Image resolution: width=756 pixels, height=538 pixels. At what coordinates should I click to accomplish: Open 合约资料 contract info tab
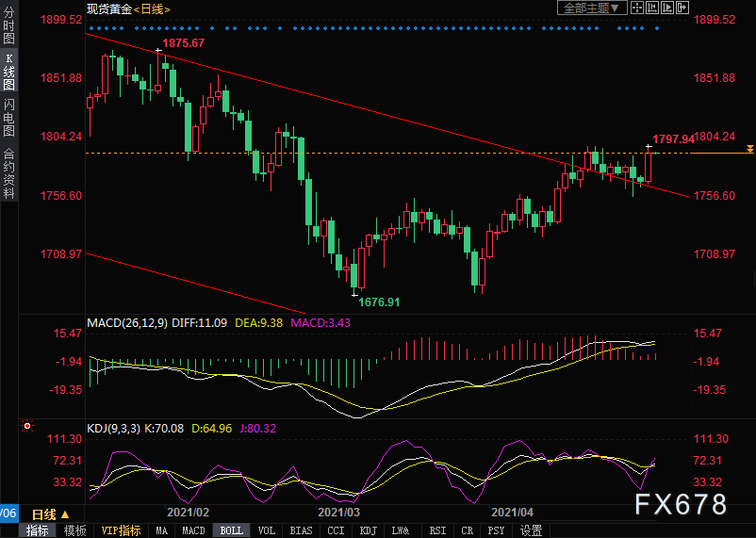(8, 174)
